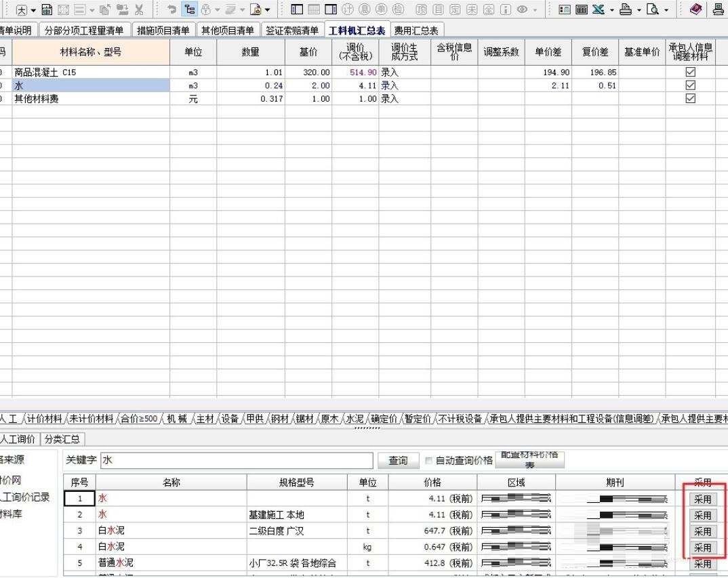728x578 pixels.
Task: Click the 关键字 keyword input field
Action: [237, 460]
